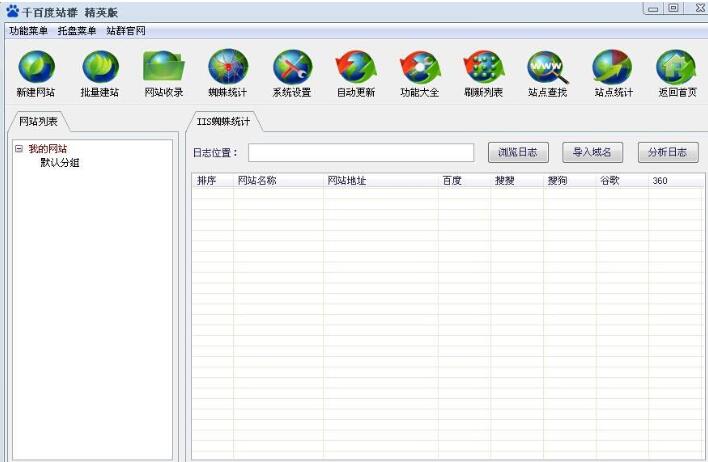Click the 浏览日志 button

point(518,153)
